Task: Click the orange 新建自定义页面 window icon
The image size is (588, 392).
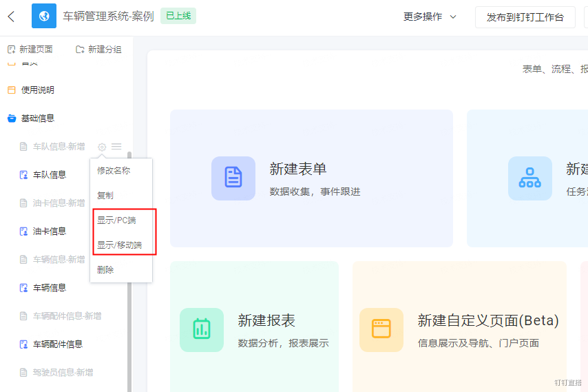Action: click(381, 330)
